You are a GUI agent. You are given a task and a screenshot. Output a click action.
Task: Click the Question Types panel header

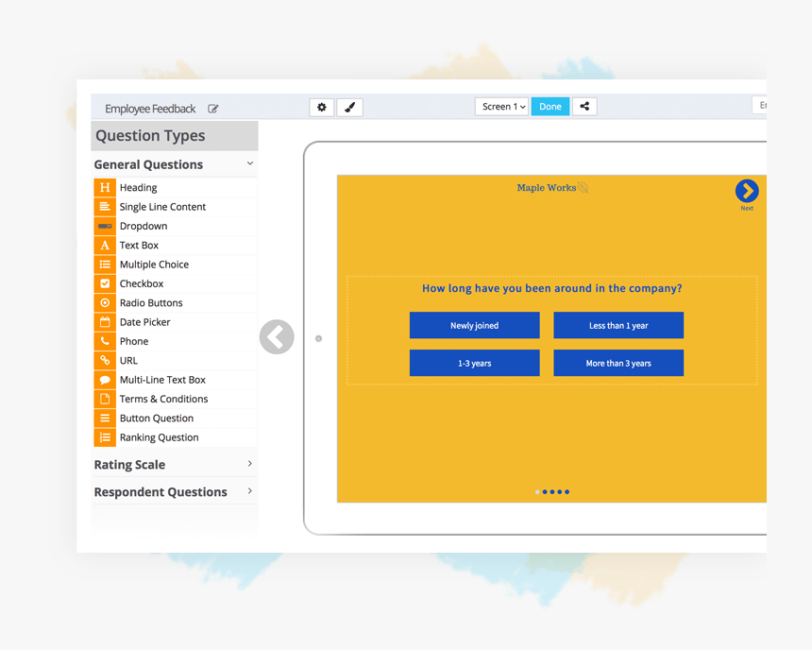pyautogui.click(x=175, y=136)
